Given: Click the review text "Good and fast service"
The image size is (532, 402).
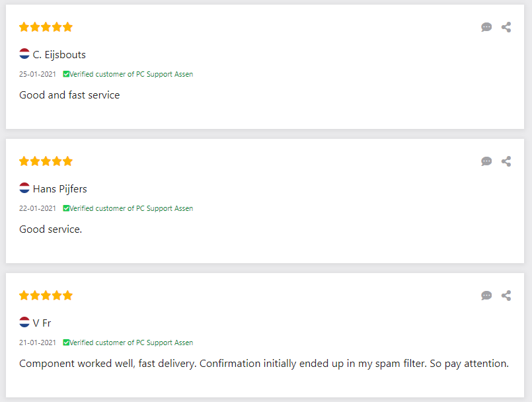Looking at the screenshot, I should [69, 95].
